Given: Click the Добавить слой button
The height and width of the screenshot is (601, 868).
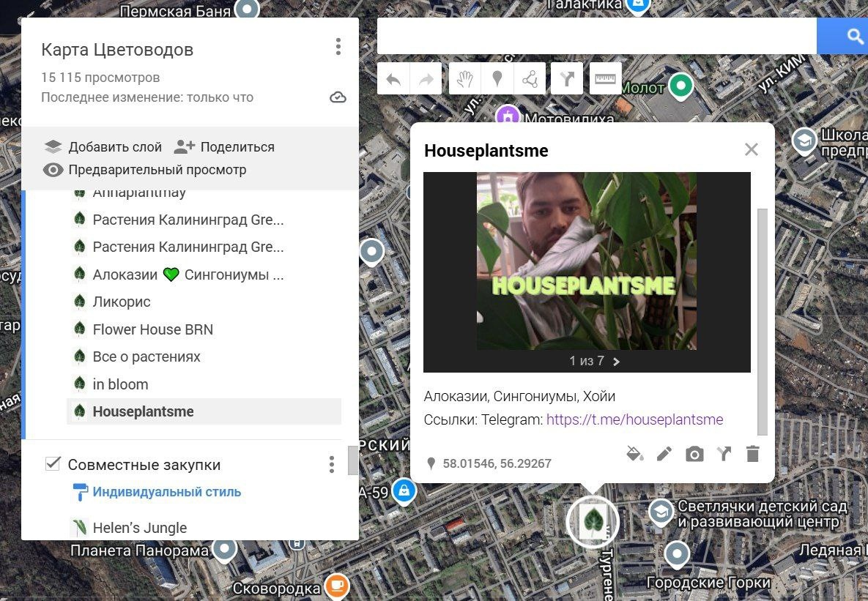Looking at the screenshot, I should [103, 146].
